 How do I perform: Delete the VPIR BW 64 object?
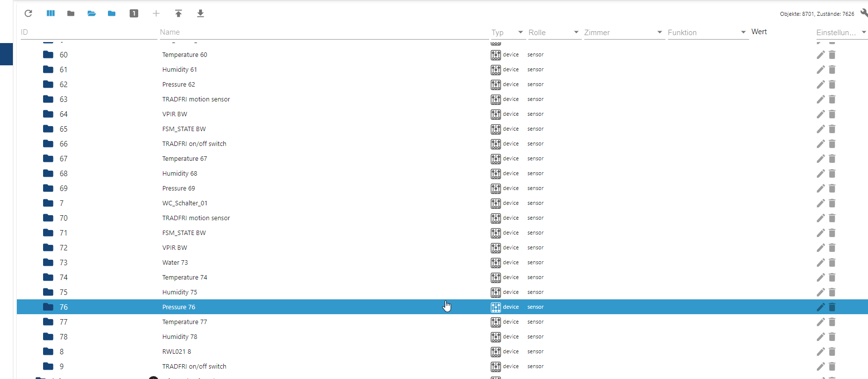pyautogui.click(x=832, y=114)
